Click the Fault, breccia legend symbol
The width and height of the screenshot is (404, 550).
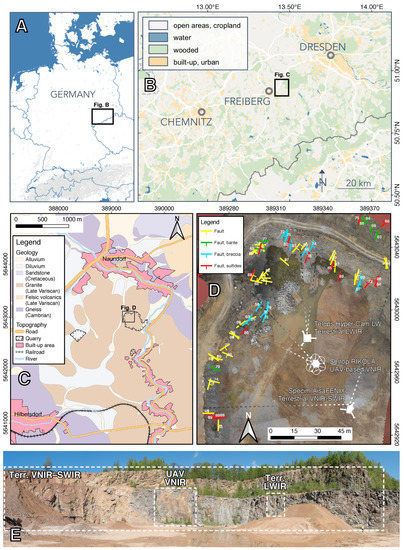[x=206, y=254]
